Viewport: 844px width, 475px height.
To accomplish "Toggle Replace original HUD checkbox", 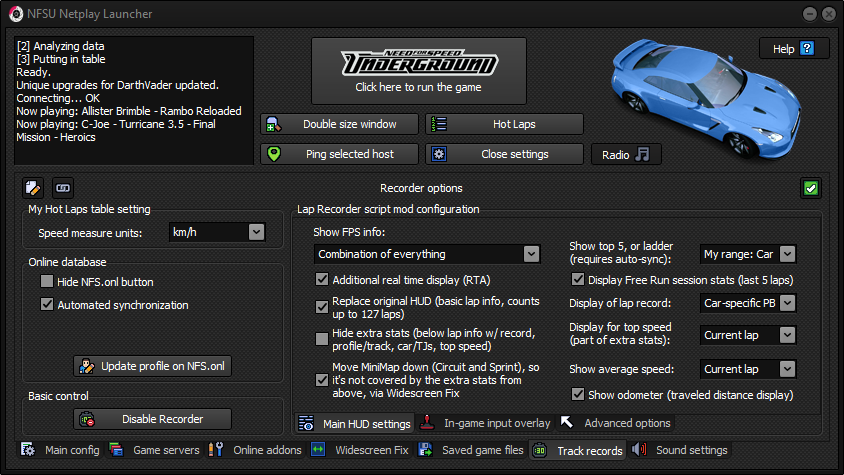I will click(x=322, y=307).
